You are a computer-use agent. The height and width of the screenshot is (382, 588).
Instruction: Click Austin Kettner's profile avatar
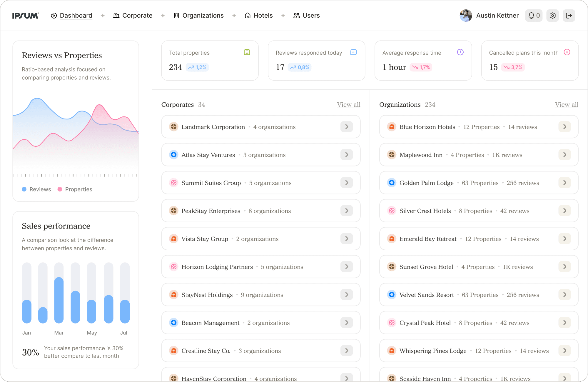(x=465, y=16)
